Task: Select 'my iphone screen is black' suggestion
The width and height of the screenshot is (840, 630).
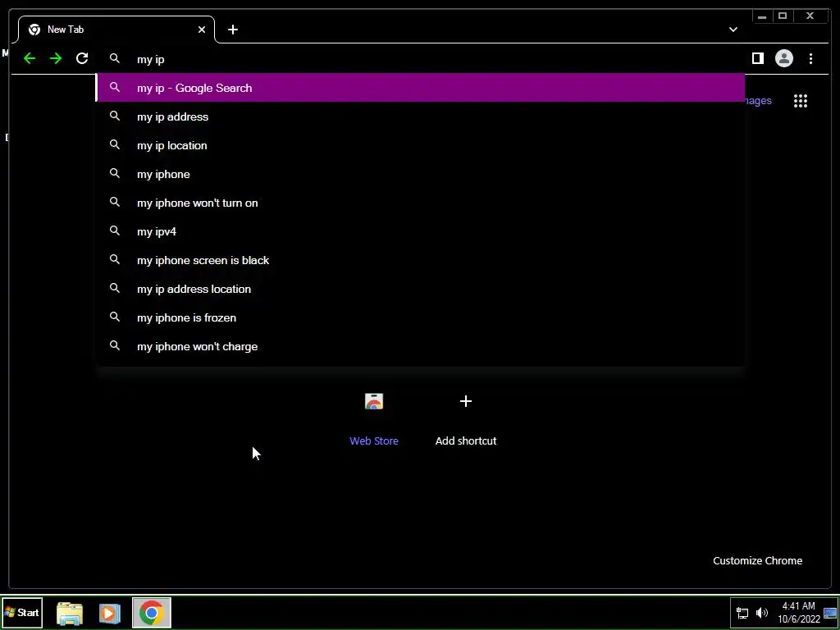Action: coord(421,260)
